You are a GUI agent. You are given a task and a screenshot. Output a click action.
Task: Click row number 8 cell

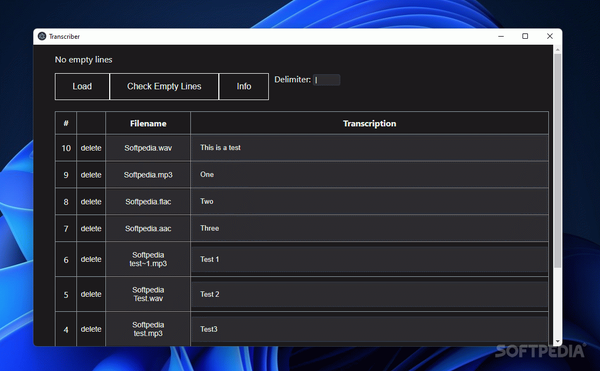66,202
